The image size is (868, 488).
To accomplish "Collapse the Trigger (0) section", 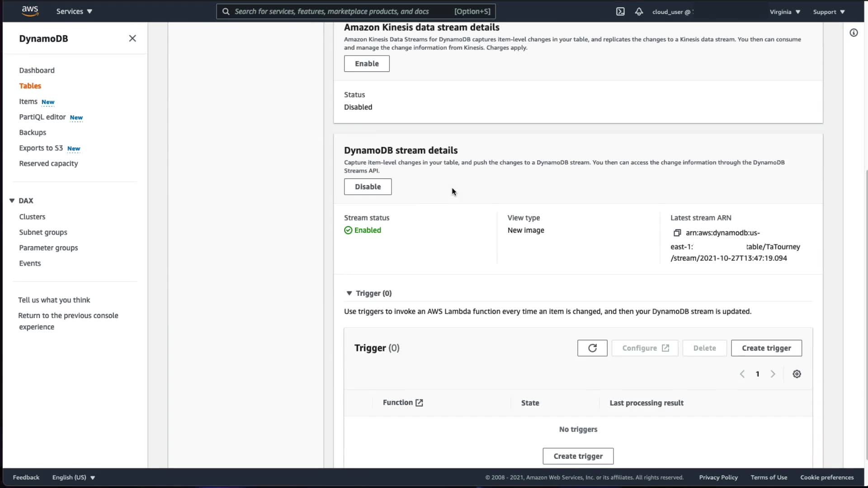I will (349, 293).
